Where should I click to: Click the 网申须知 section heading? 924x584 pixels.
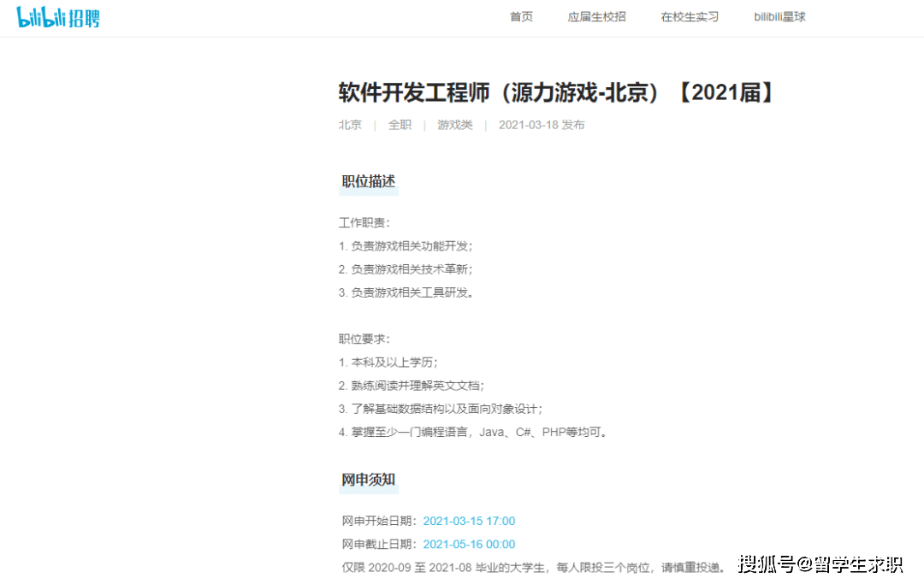368,480
